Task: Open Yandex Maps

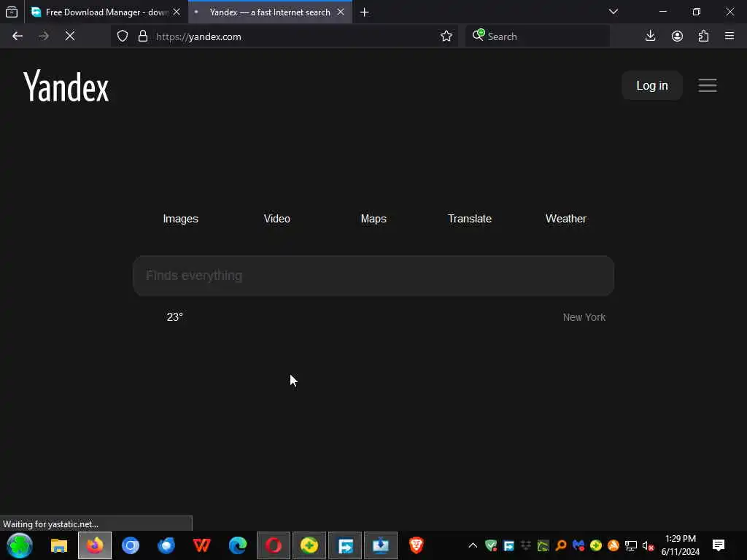Action: (x=373, y=219)
